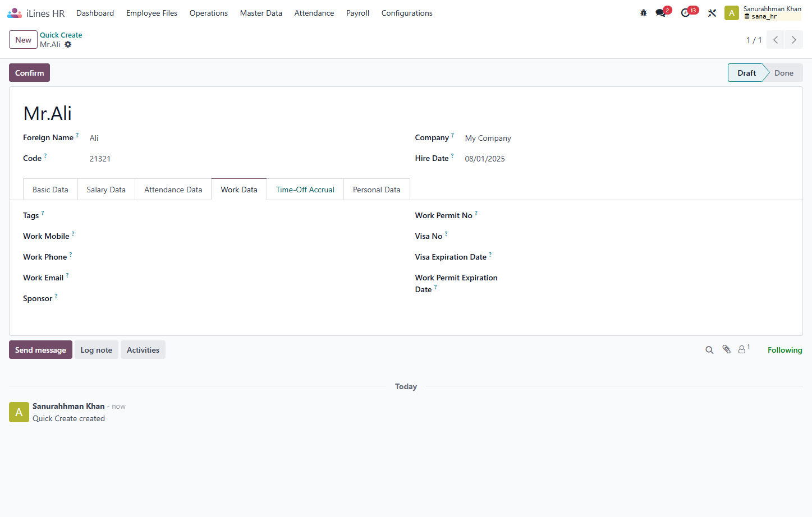812x517 pixels.
Task: Open the Master Data menu
Action: click(261, 13)
